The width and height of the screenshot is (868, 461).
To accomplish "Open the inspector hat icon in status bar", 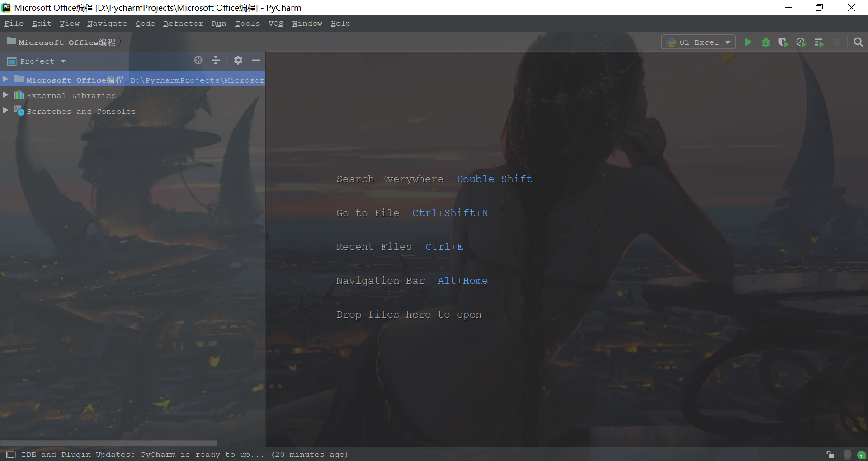I will pos(848,454).
